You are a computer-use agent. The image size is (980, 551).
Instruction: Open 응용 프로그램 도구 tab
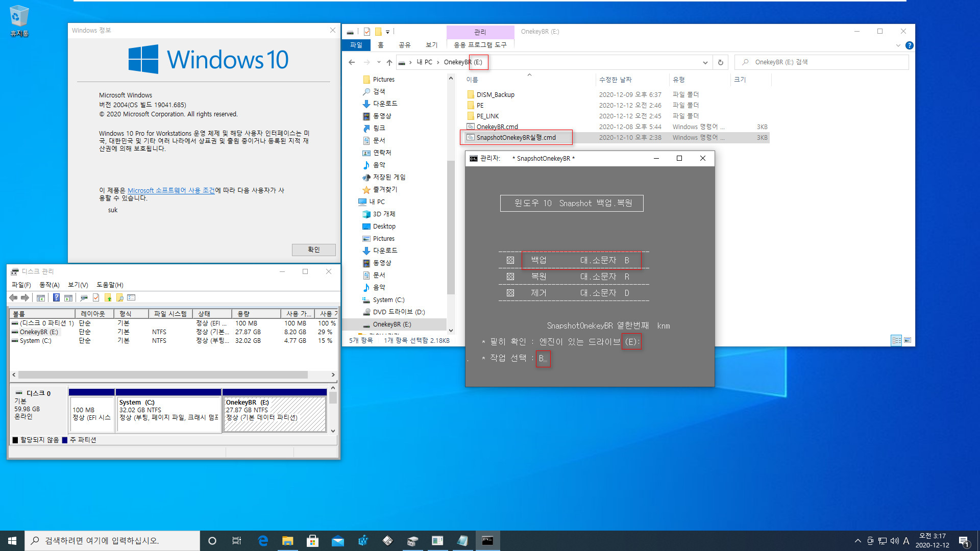480,45
